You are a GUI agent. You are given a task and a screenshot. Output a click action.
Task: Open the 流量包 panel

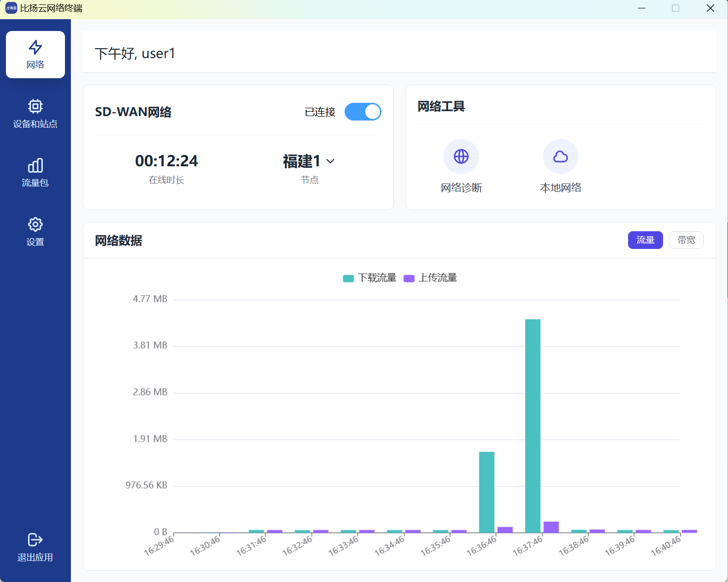[x=35, y=172]
